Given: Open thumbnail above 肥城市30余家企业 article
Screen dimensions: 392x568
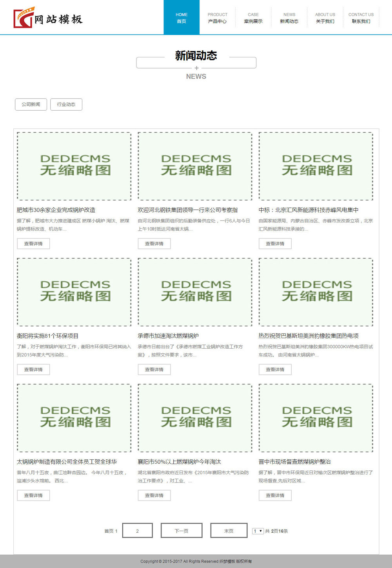Looking at the screenshot, I should (74, 166).
